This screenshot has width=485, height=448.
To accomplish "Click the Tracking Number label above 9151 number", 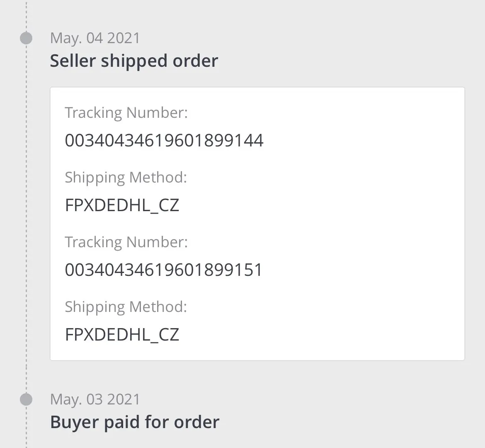I will pos(126,242).
